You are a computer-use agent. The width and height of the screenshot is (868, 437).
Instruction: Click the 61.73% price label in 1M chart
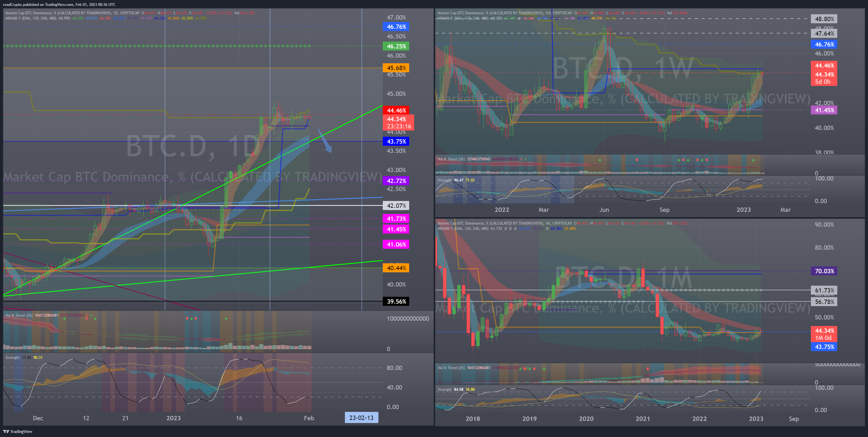(x=825, y=290)
